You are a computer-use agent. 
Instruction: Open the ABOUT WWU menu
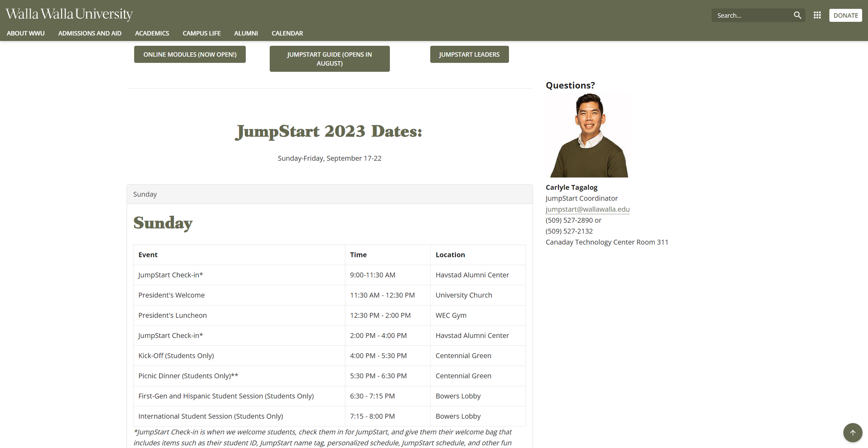(x=26, y=33)
